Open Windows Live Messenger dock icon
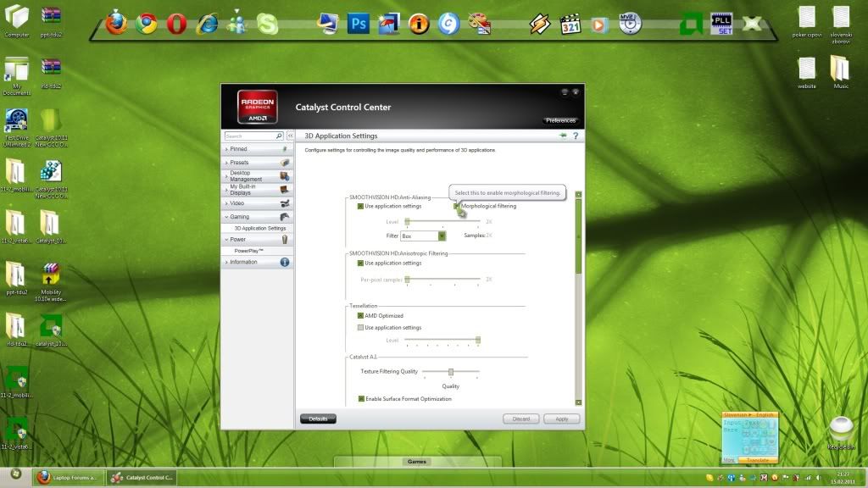Viewport: 868px width, 488px height. [237, 23]
